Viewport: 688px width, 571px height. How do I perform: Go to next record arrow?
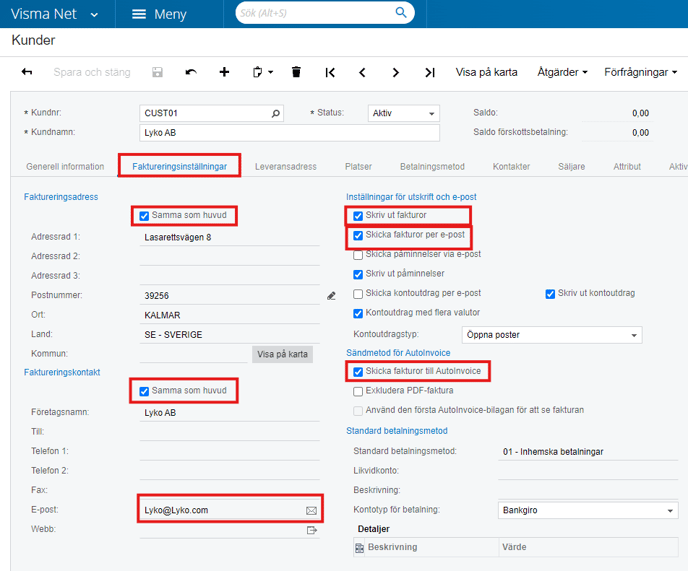point(395,72)
